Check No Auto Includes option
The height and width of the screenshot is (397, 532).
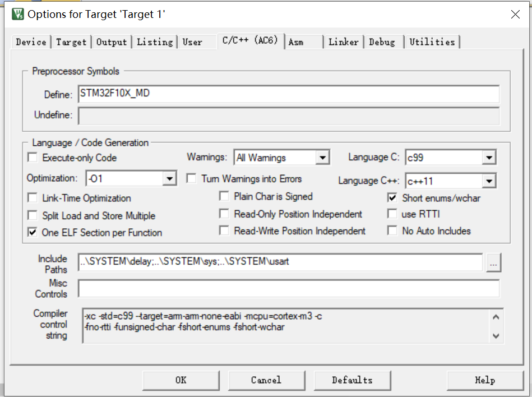point(392,230)
